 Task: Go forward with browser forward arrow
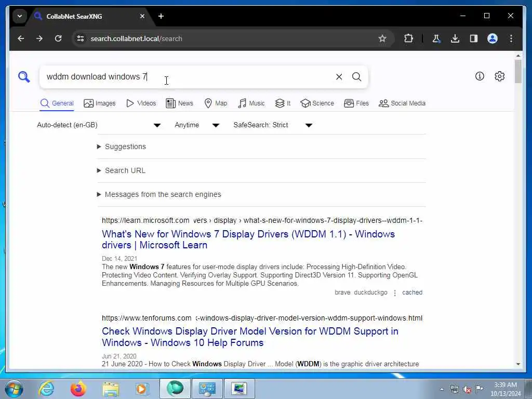click(39, 38)
